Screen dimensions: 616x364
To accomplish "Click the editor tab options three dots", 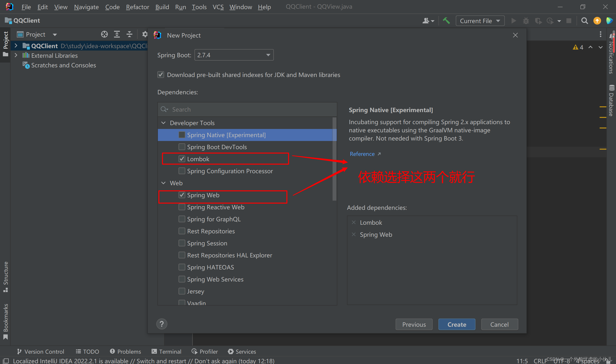I will point(601,34).
